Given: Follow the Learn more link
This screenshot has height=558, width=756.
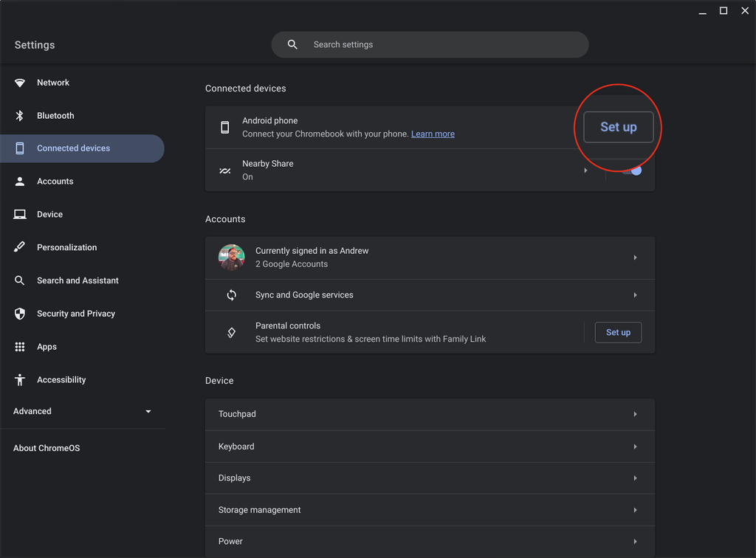Looking at the screenshot, I should point(433,134).
